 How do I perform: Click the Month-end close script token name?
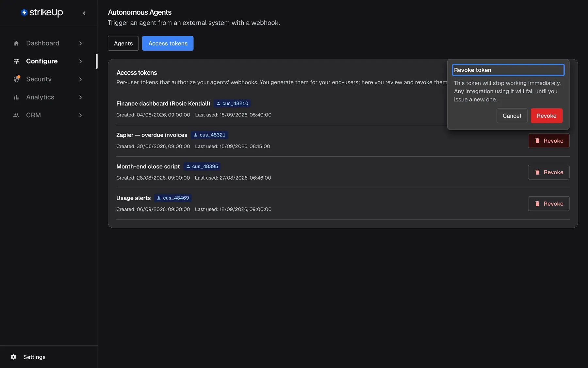click(x=148, y=166)
